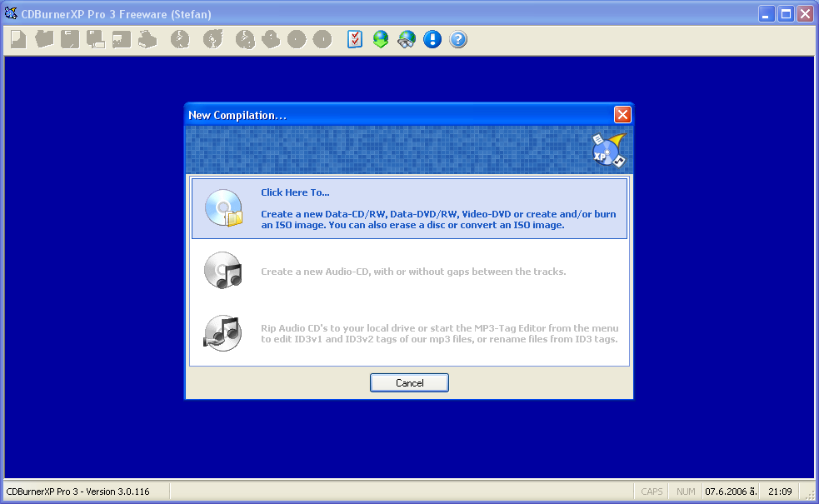Image resolution: width=819 pixels, height=504 pixels.
Task: Click the green globe download arrow icon
Action: pyautogui.click(x=381, y=39)
